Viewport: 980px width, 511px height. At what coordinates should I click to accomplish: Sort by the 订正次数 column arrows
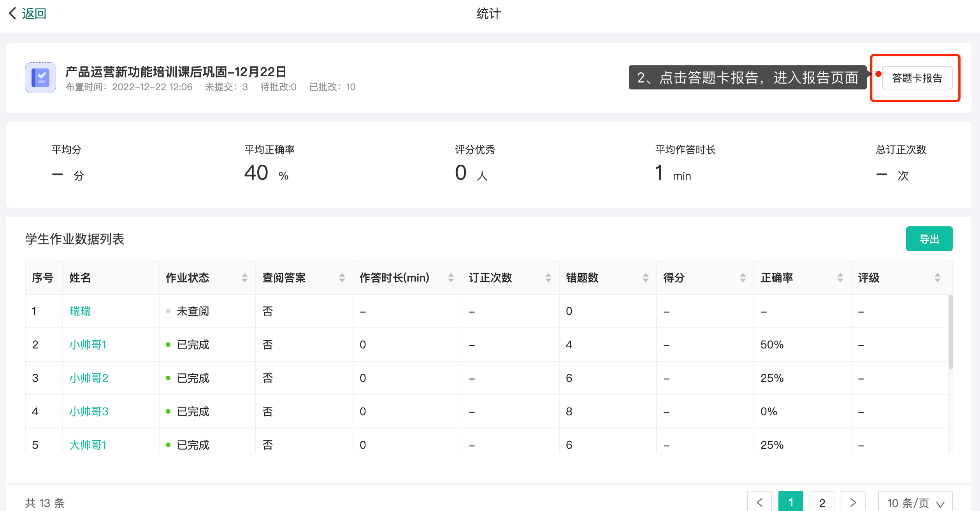click(548, 278)
